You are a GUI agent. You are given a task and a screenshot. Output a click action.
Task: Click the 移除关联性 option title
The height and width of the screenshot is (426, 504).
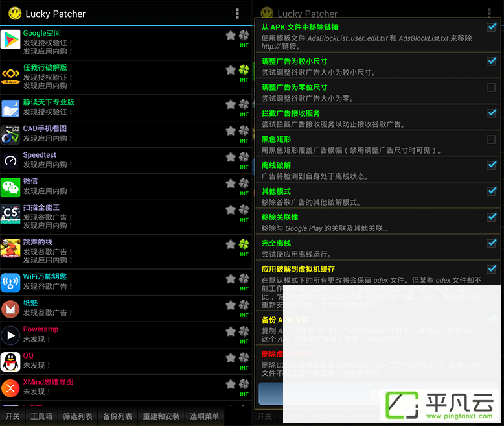(280, 217)
